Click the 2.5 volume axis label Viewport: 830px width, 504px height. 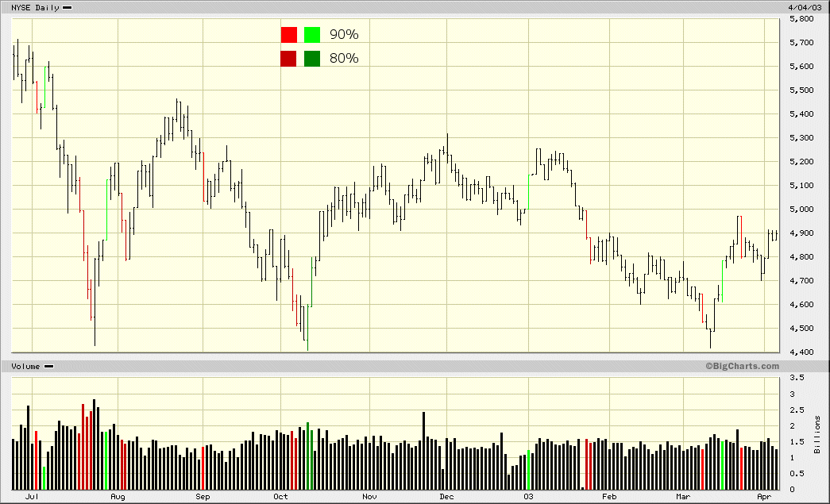[x=797, y=410]
